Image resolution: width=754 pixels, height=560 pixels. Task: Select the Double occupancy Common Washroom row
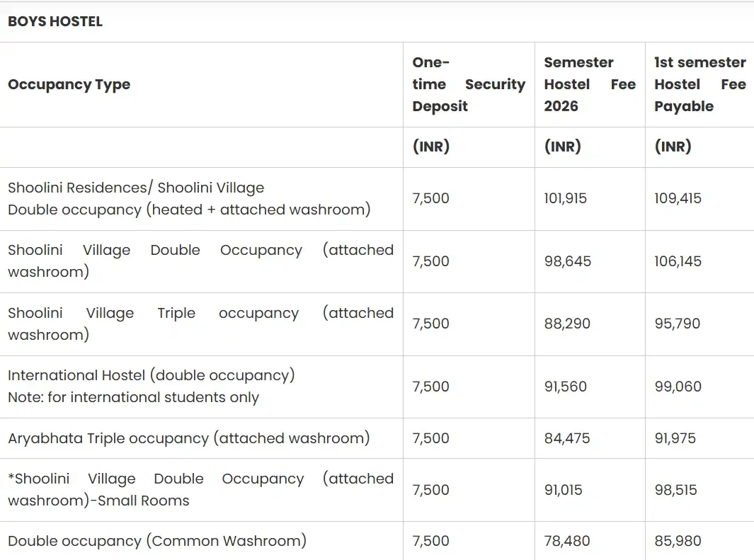pos(156,540)
